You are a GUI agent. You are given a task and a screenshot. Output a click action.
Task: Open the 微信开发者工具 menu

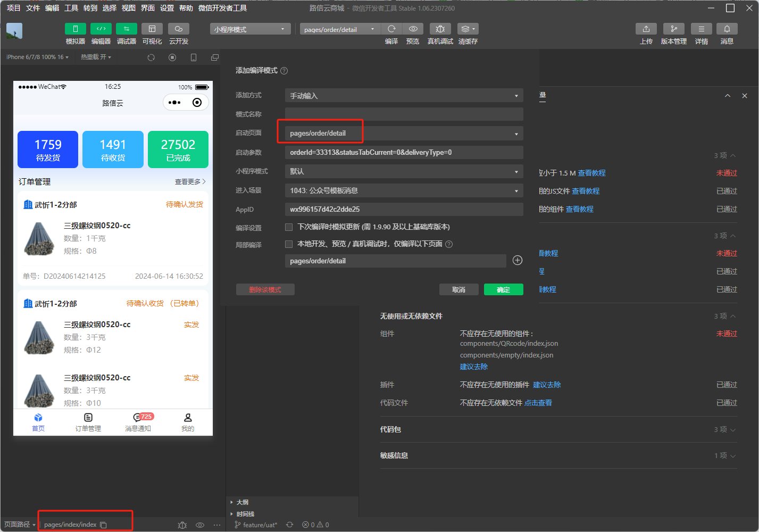(x=222, y=8)
